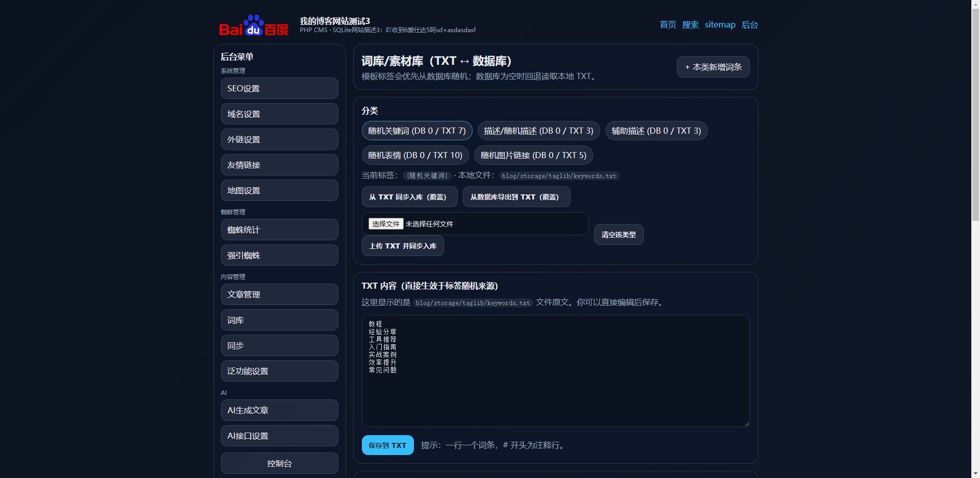
Task: Switch to 描述/随机描述 category
Action: (x=538, y=131)
